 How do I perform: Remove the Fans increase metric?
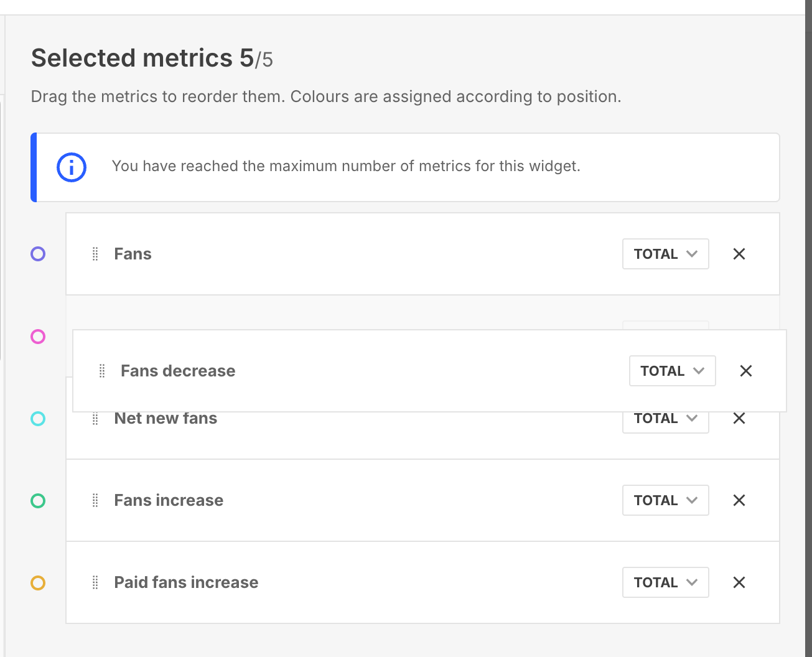click(x=739, y=500)
